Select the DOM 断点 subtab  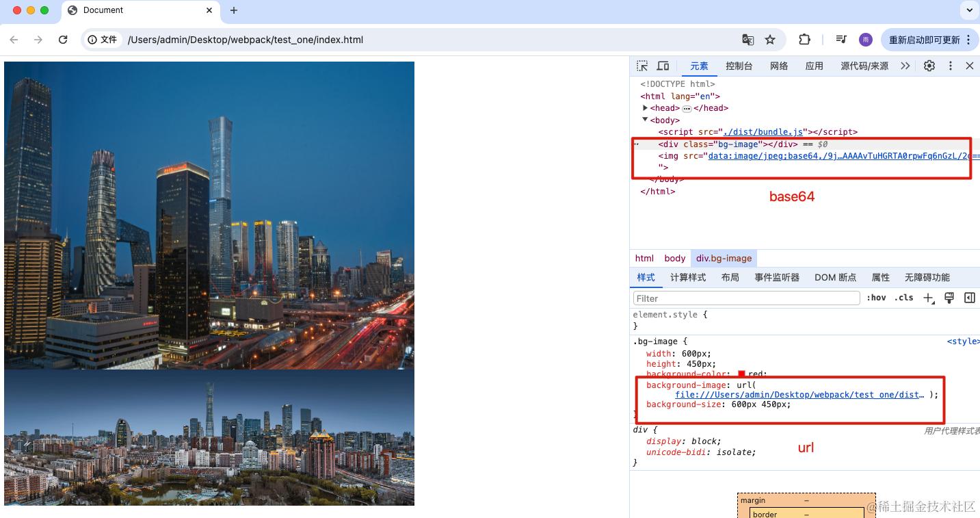click(x=835, y=277)
